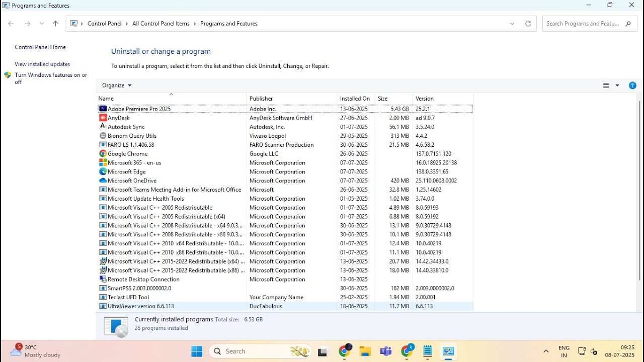The height and width of the screenshot is (362, 644).
Task: Open the help question-mark icon
Action: coord(632,85)
